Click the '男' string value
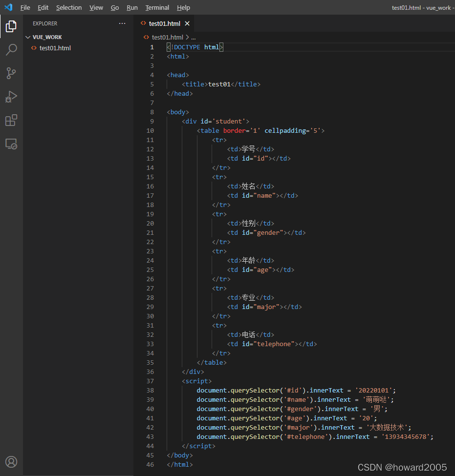The image size is (455, 476). click(x=377, y=409)
